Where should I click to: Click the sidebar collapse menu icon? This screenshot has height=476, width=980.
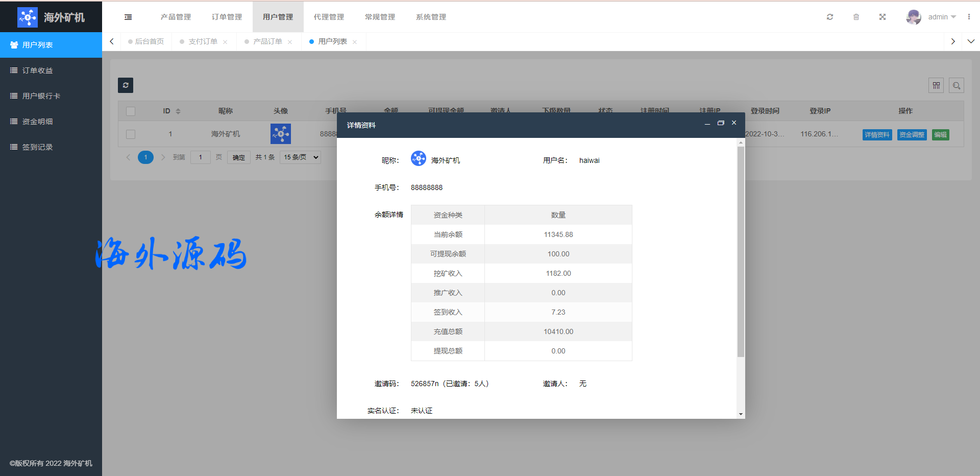128,17
